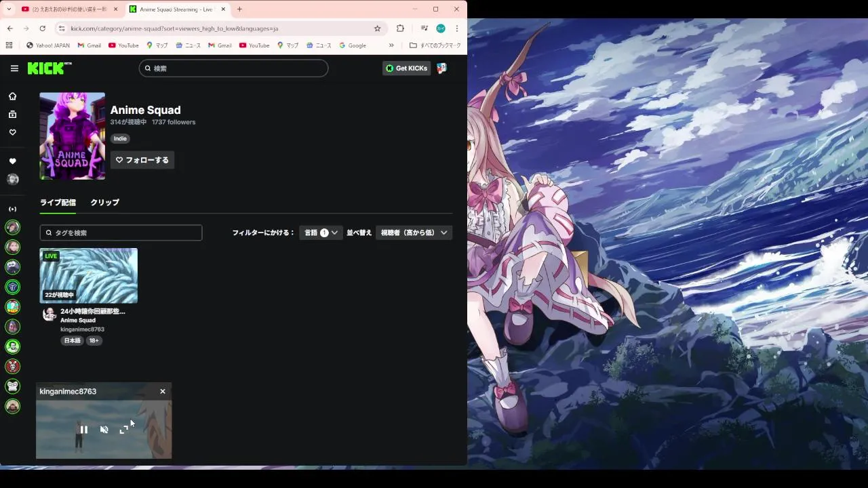Screen dimensions: 868x488
Task: Expand the mini player to fullscreen
Action: (x=124, y=430)
